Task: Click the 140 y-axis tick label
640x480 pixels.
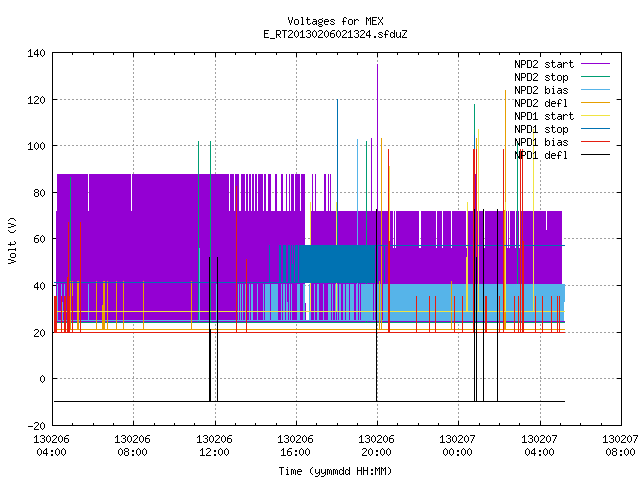Action: pyautogui.click(x=36, y=53)
